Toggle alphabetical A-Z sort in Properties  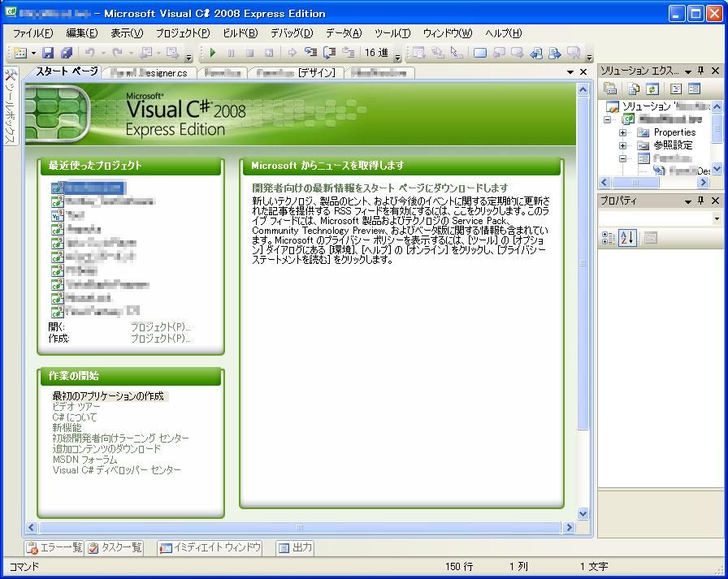point(626,238)
